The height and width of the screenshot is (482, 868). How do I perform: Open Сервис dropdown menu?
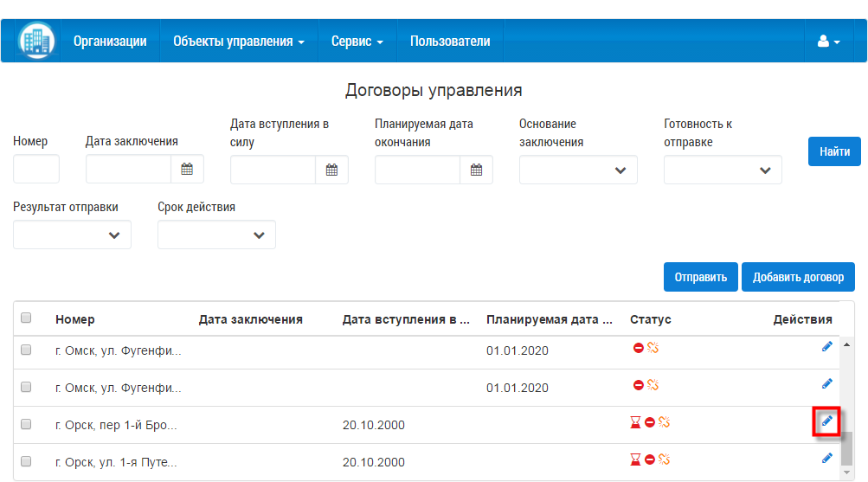click(357, 41)
